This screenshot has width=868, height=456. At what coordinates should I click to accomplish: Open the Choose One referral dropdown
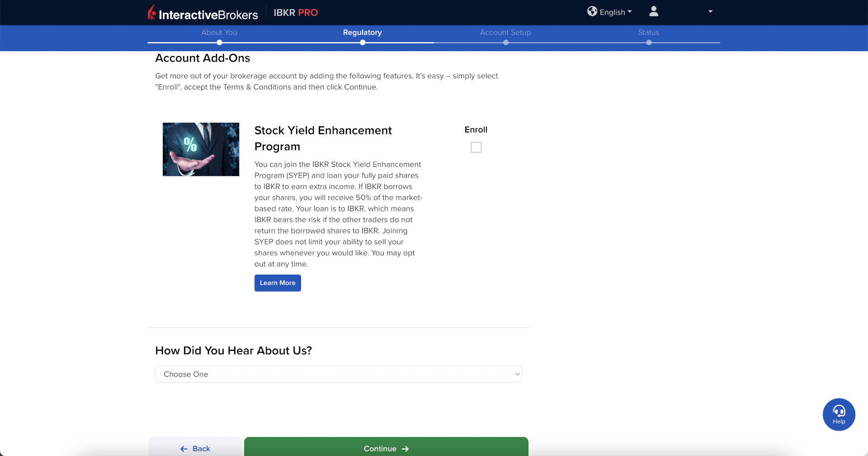[x=338, y=374]
